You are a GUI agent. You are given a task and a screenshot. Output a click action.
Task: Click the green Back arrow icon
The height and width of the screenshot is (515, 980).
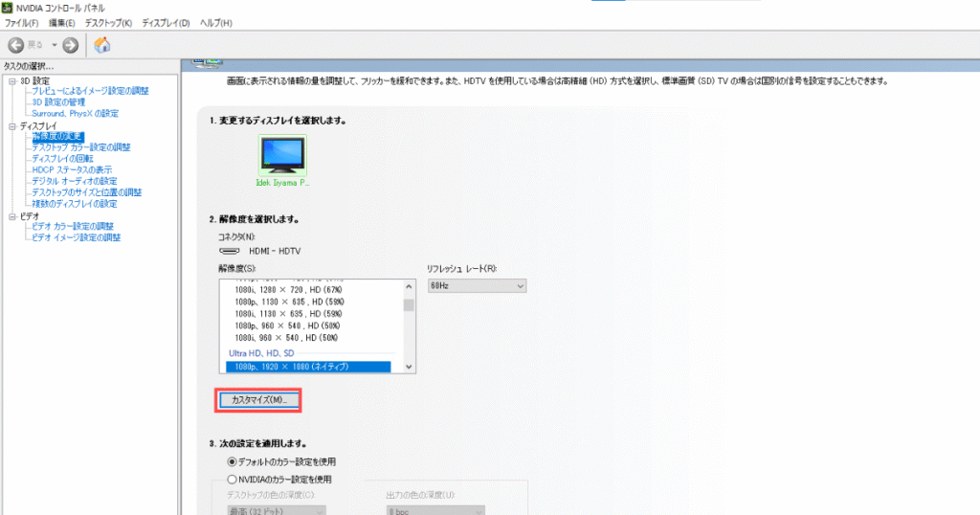[16, 45]
